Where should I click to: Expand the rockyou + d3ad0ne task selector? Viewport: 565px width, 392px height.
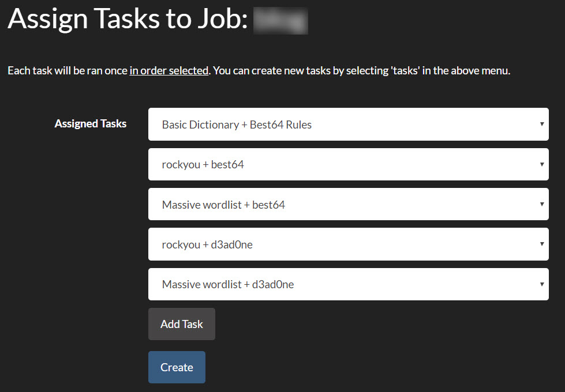pos(349,244)
